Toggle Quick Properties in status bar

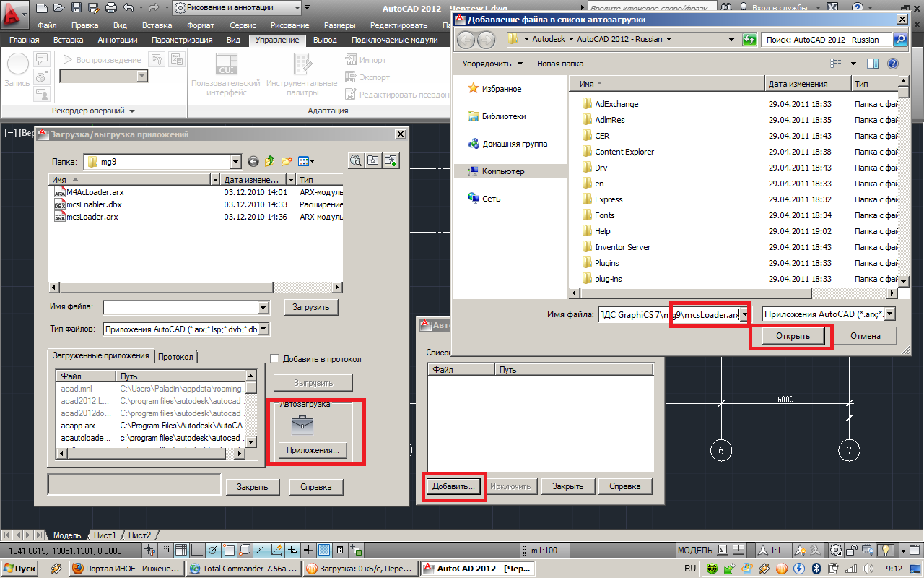click(340, 551)
